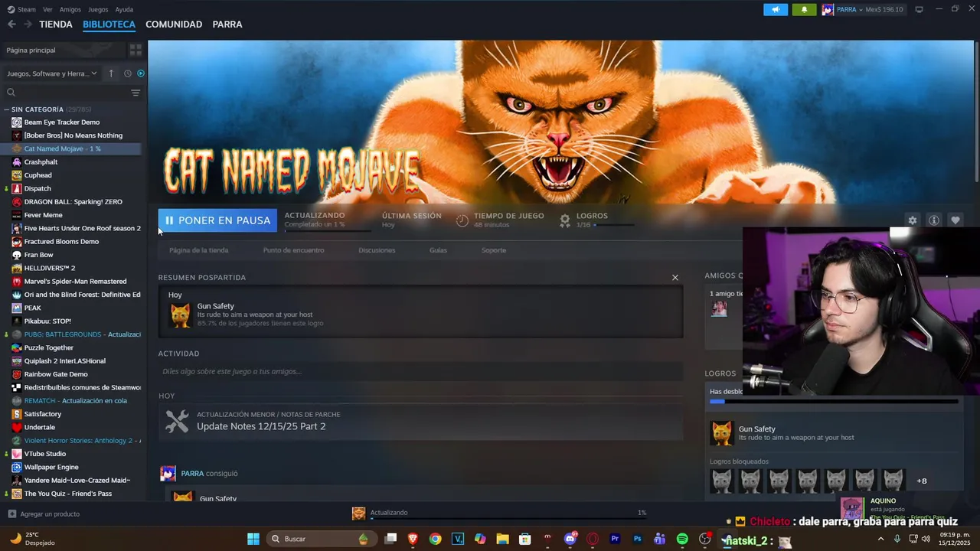Viewport: 980px width, 551px height.
Task: Go to the COMUNIDAD tab
Action: (174, 24)
